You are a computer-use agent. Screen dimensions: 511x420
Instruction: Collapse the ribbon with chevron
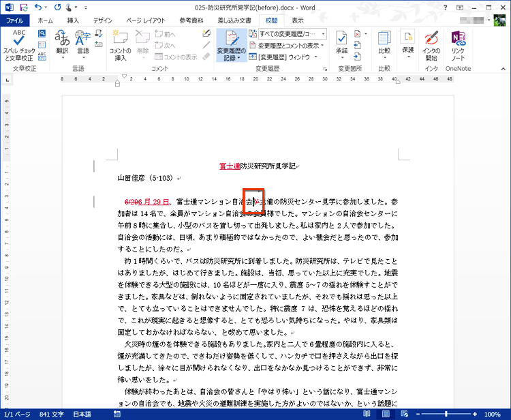504,69
